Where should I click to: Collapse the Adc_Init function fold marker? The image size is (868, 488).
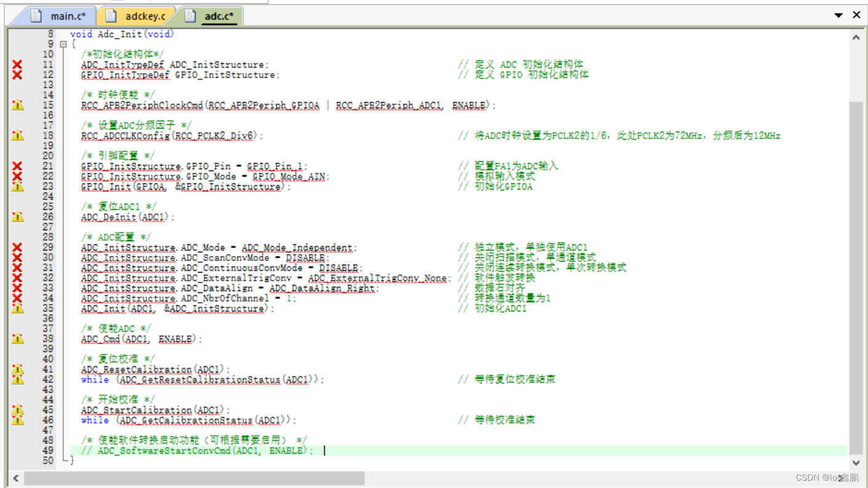pyautogui.click(x=63, y=44)
